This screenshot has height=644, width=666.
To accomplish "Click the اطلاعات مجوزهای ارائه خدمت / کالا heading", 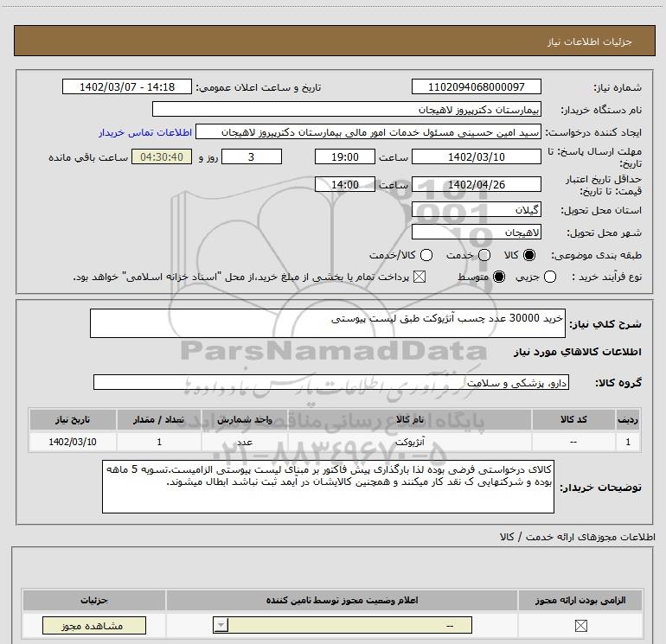I will pyautogui.click(x=577, y=537).
